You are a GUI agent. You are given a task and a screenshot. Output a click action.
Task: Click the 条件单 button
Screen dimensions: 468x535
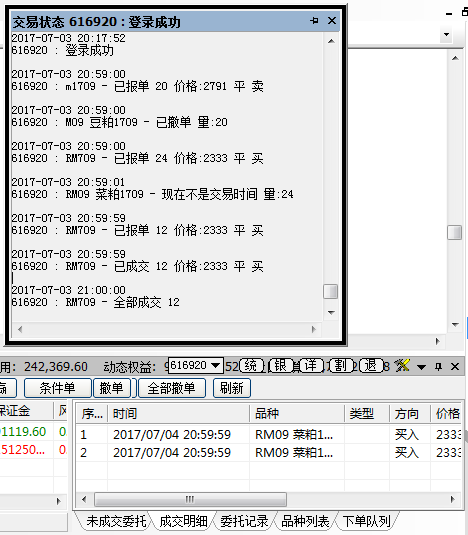[x=57, y=388]
